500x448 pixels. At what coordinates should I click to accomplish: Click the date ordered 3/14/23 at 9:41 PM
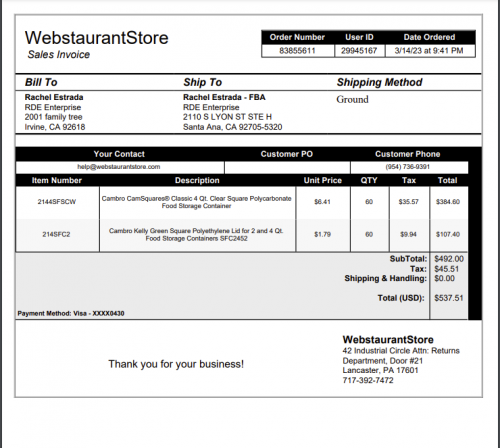(x=429, y=51)
